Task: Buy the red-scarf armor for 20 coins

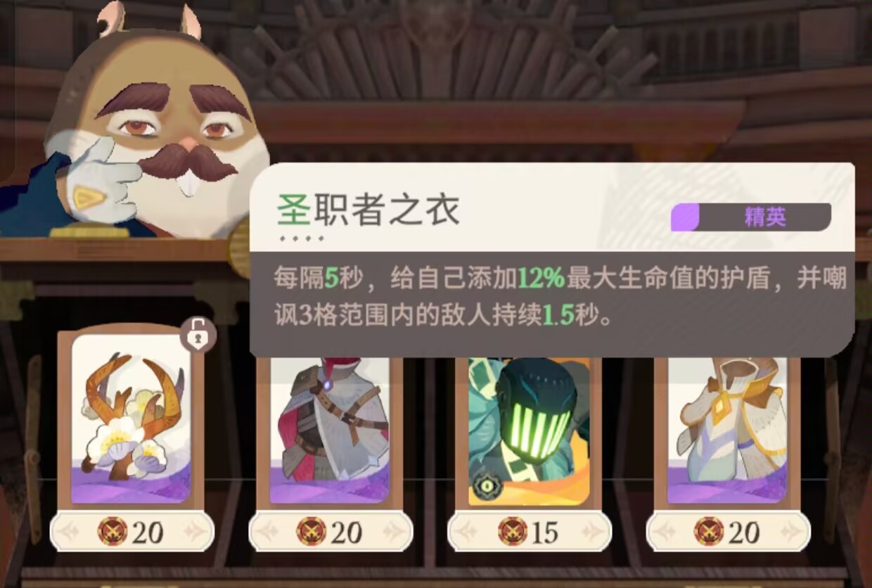Action: [x=331, y=532]
